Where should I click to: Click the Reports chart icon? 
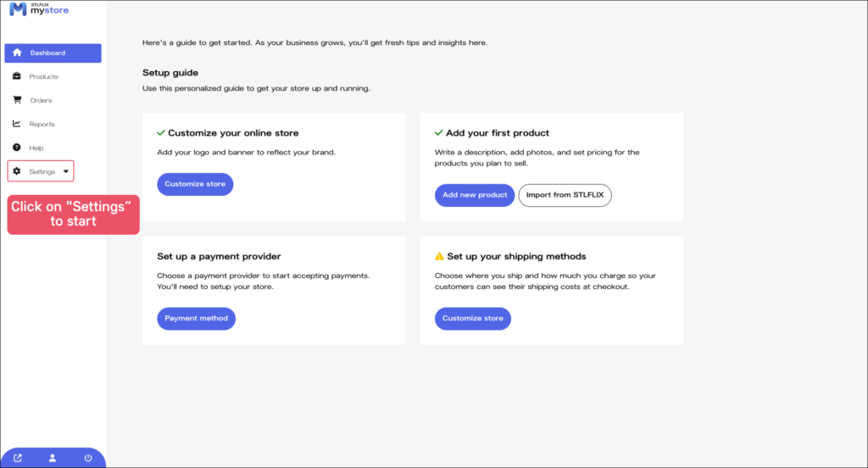tap(17, 124)
